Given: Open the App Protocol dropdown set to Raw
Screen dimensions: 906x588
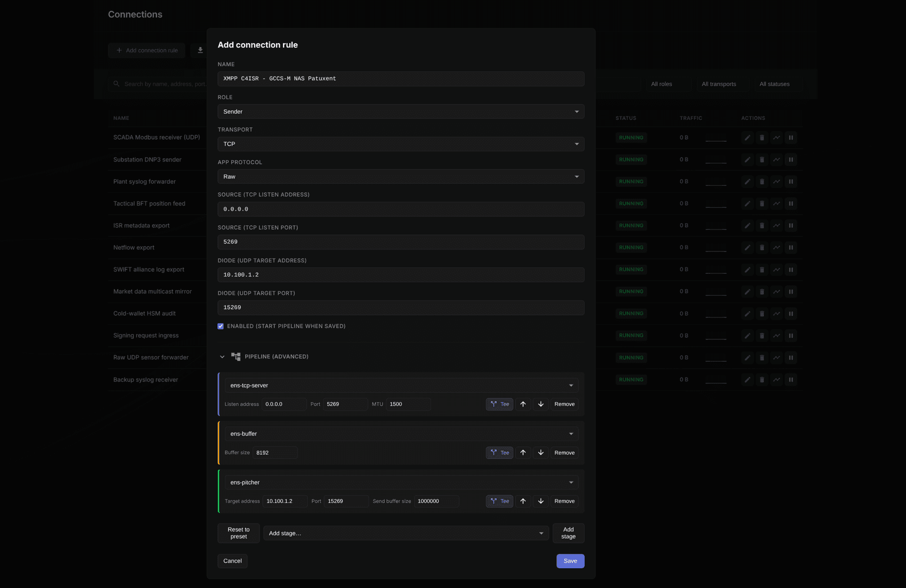Looking at the screenshot, I should coord(401,176).
